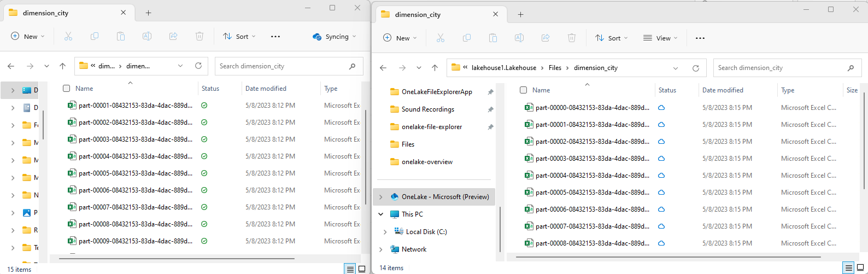868x274 pixels.
Task: Switch right window to large thumbnails view
Action: 860,267
